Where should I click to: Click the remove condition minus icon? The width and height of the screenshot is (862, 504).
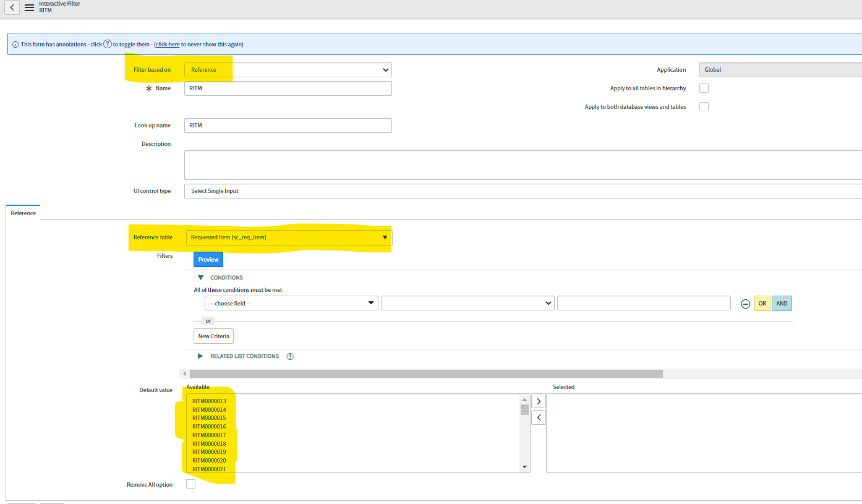[x=745, y=304]
